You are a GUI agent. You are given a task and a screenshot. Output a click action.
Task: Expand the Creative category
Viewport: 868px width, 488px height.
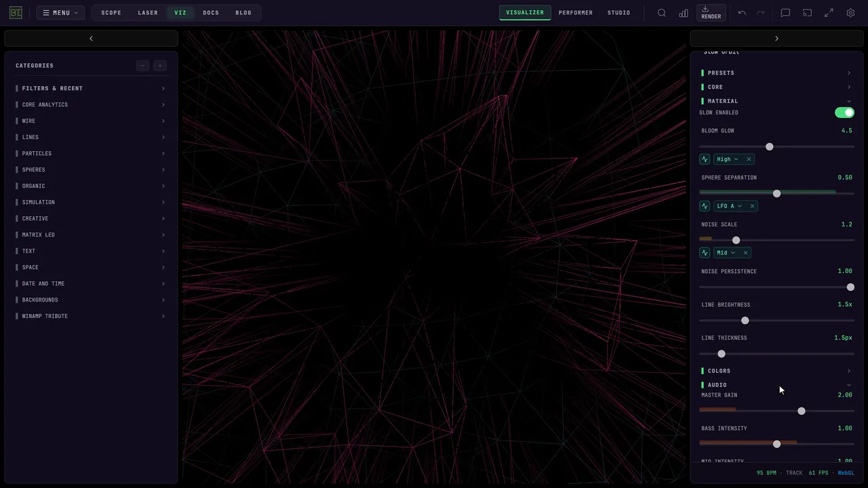pos(91,218)
